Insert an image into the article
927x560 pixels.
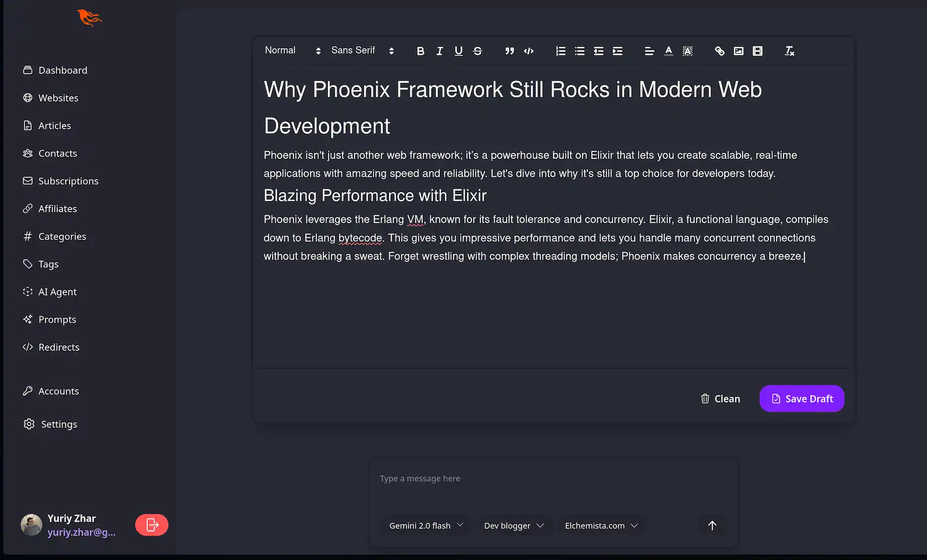coord(739,51)
